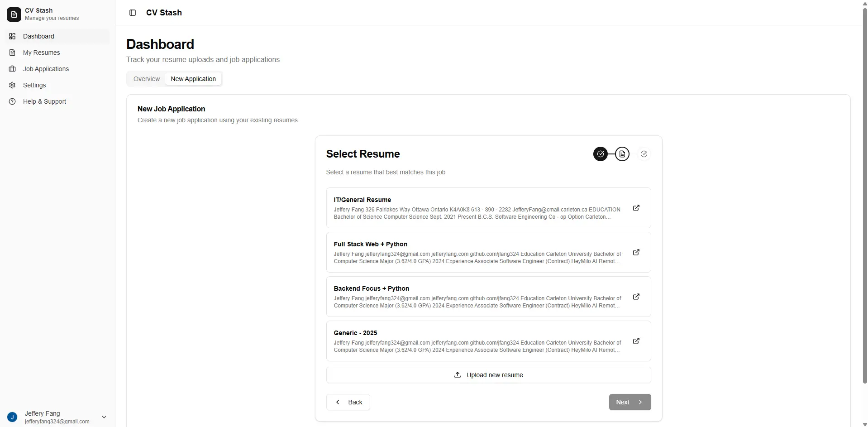Click 'Manage your resumes' subtitle
The image size is (868, 427).
[52, 18]
